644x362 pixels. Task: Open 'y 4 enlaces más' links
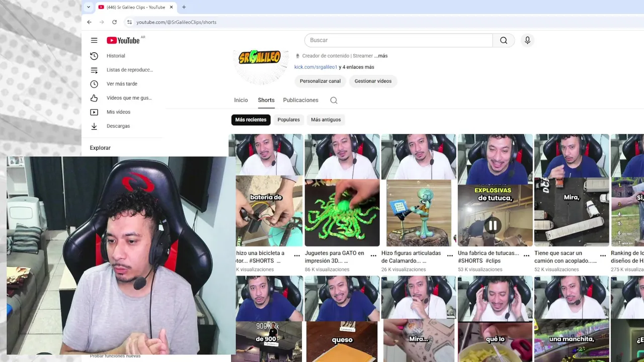pyautogui.click(x=356, y=67)
